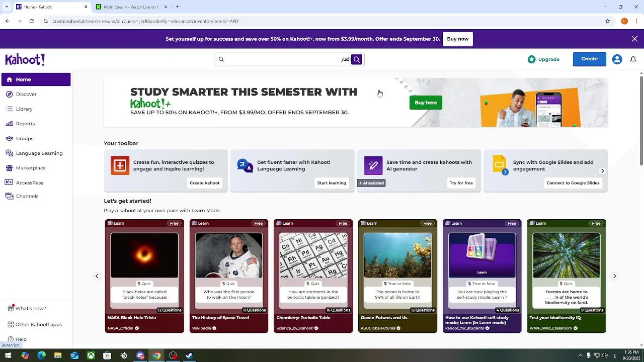This screenshot has width=644, height=362.
Task: Open the notifications bell
Action: (633, 59)
